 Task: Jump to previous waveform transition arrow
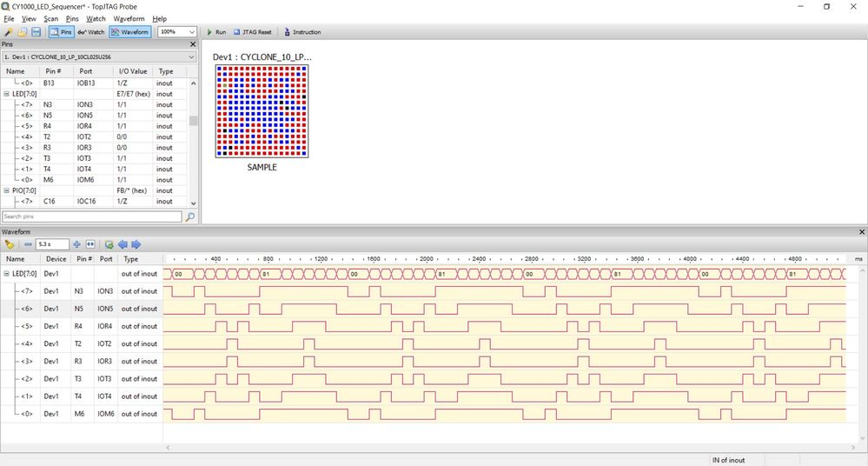(x=123, y=244)
